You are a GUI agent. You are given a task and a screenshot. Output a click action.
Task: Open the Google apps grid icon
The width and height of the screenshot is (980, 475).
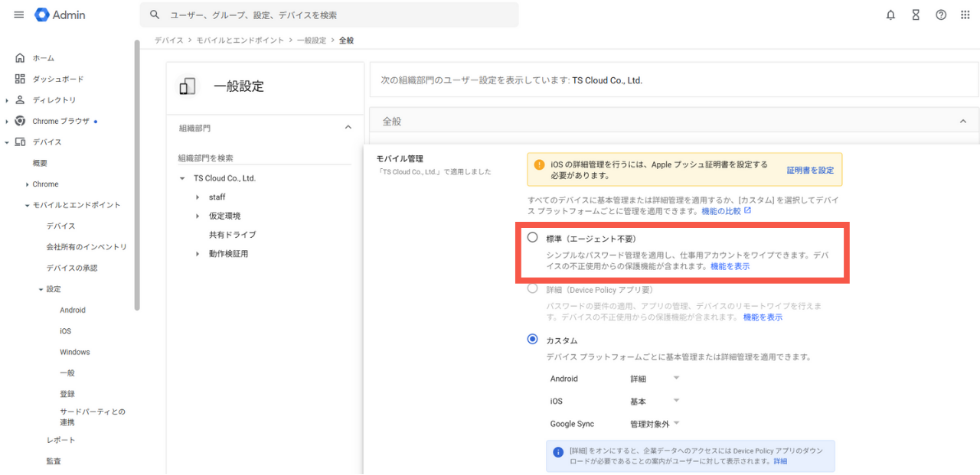coord(965,15)
